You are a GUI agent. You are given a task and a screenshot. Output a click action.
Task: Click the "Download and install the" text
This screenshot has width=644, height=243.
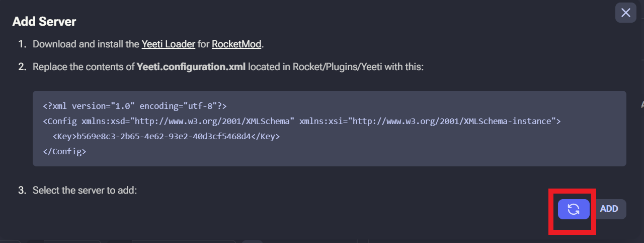[86, 44]
